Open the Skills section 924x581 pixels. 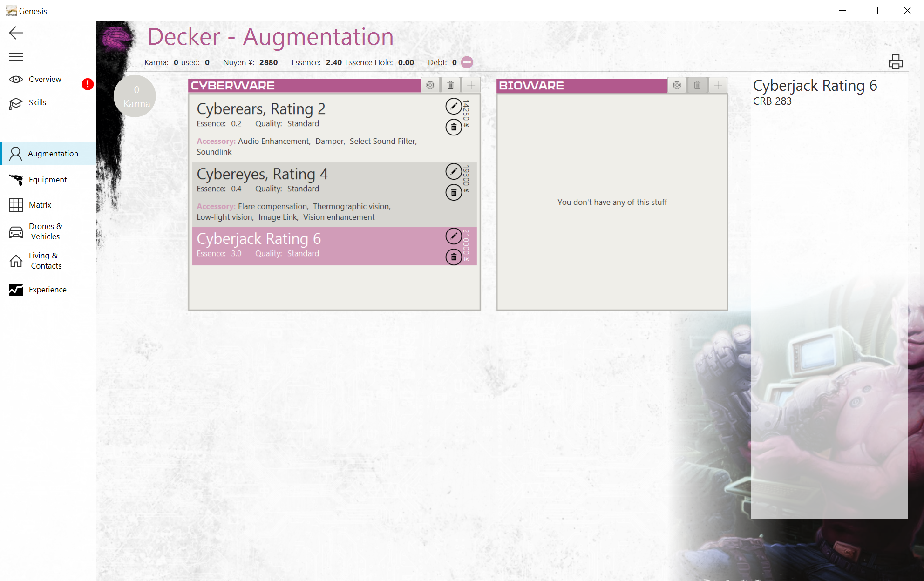click(x=37, y=102)
